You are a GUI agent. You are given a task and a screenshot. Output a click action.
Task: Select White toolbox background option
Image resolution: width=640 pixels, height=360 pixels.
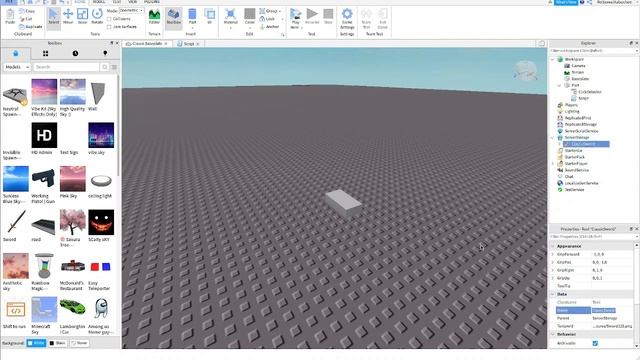point(36,343)
